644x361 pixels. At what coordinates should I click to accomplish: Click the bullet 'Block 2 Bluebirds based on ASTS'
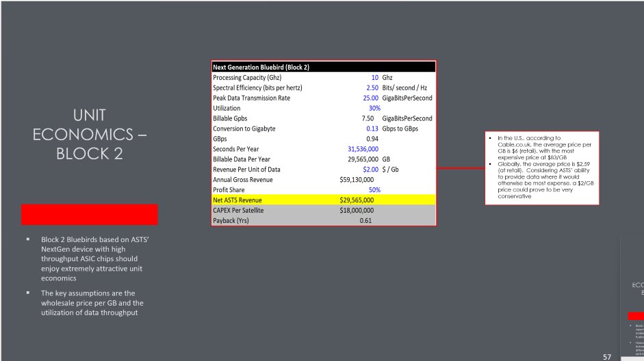click(95, 259)
